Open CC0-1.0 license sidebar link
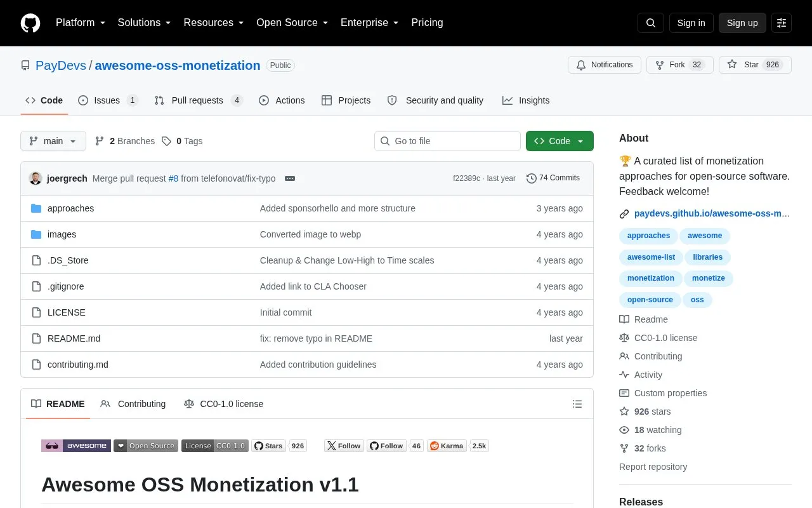Screen dimensions: 812x508 tap(658, 338)
